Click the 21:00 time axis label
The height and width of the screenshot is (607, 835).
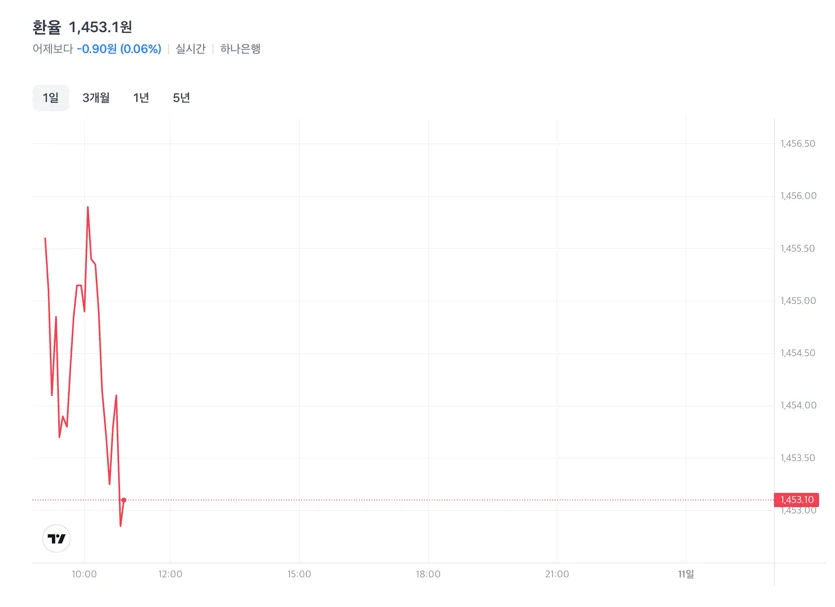point(557,574)
